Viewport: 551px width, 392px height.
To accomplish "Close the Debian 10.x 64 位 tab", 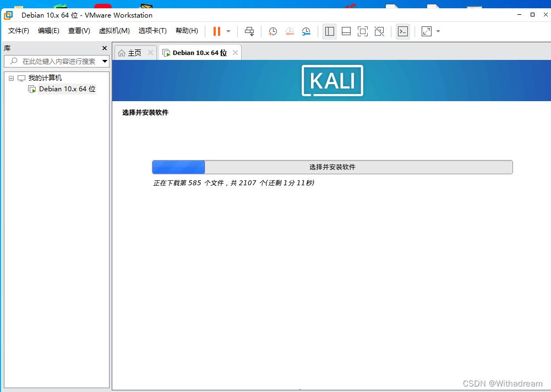I will click(235, 53).
